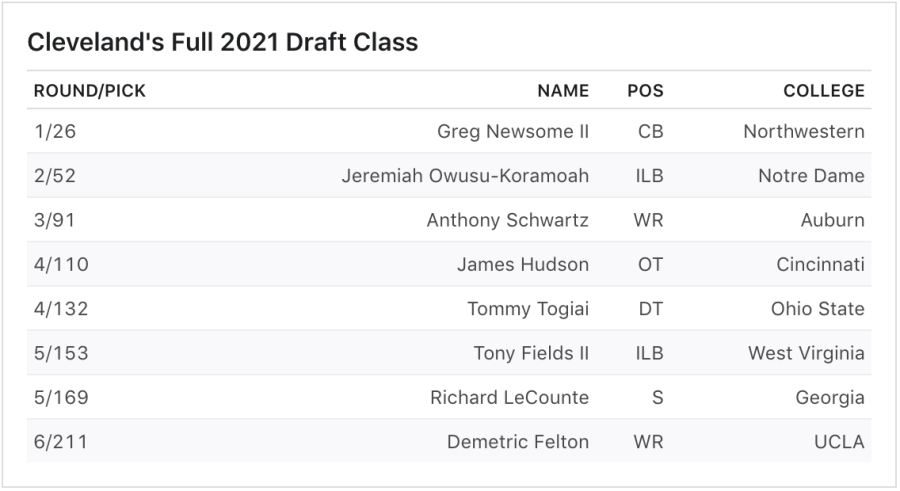Click Demetric Felton's name
Screen dimensions: 900x491
pyautogui.click(x=517, y=442)
